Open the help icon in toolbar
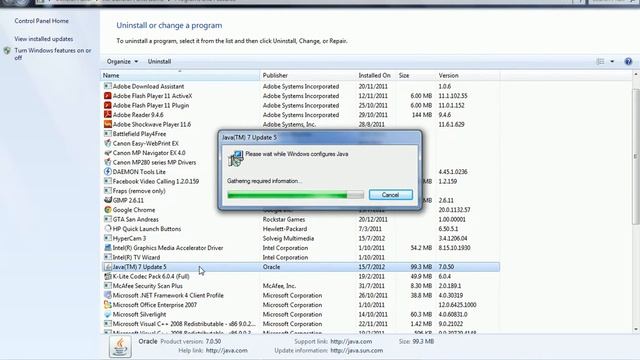This screenshot has width=640, height=360. point(628,62)
